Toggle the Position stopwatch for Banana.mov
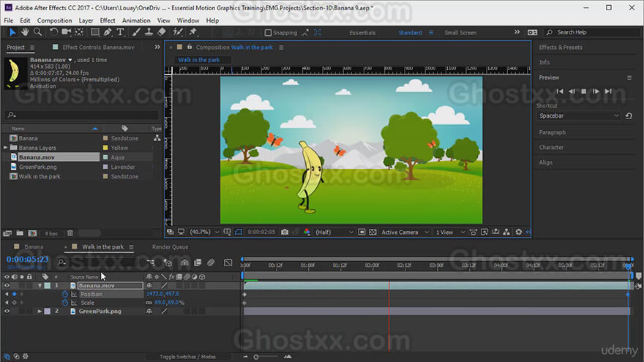Image resolution: width=644 pixels, height=362 pixels. click(x=65, y=294)
